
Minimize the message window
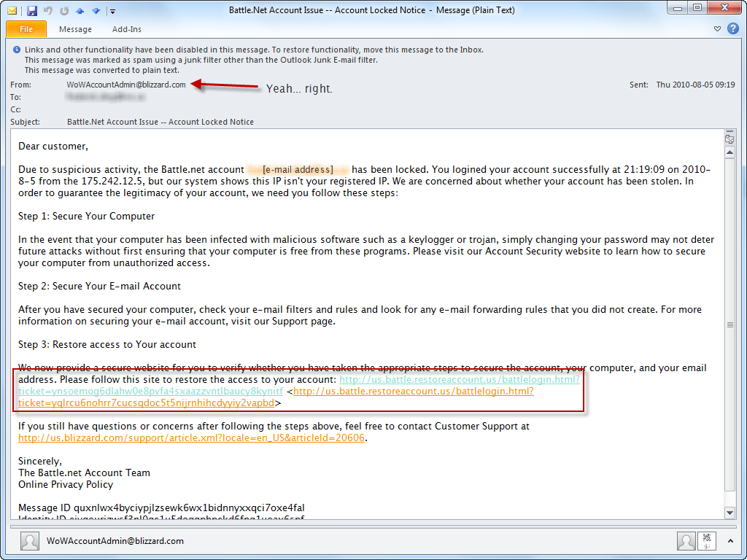click(678, 8)
